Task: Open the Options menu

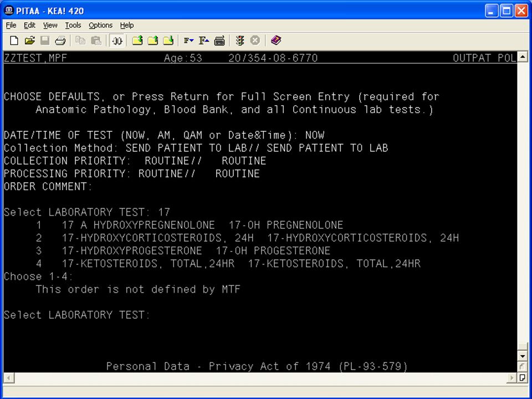Action: click(100, 25)
